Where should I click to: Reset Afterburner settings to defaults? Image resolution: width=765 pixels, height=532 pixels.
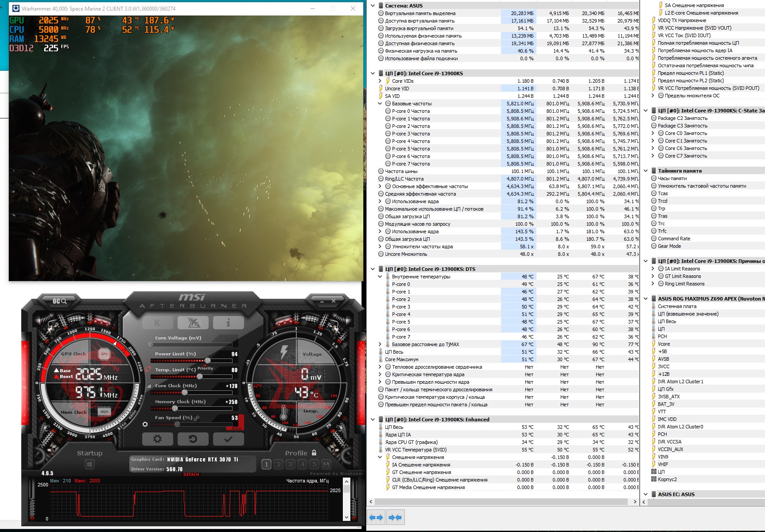[193, 439]
